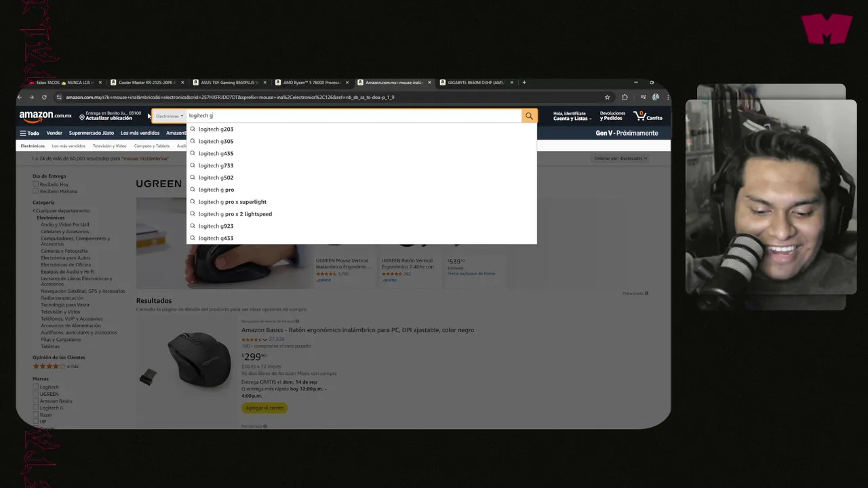
Task: Open Vender in the navigation bar
Action: [x=54, y=134]
